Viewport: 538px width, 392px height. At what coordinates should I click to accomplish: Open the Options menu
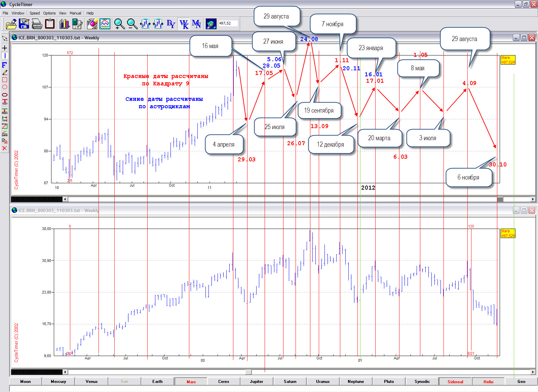49,13
